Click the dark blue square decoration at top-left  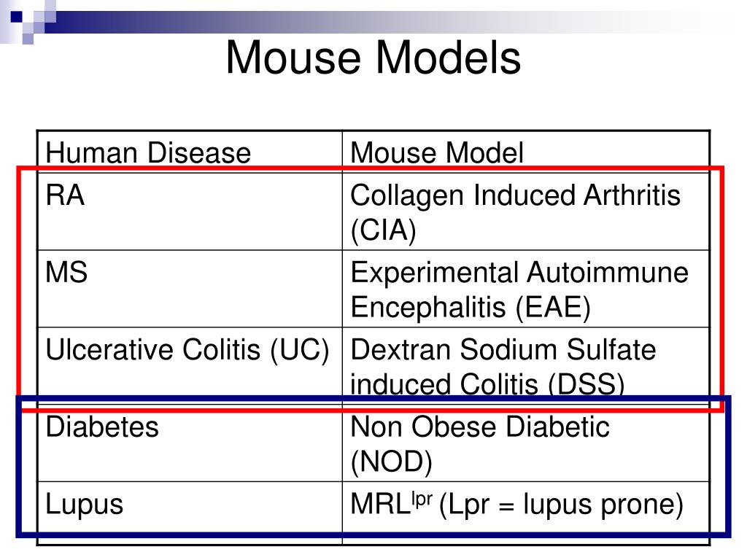[x=16, y=17]
